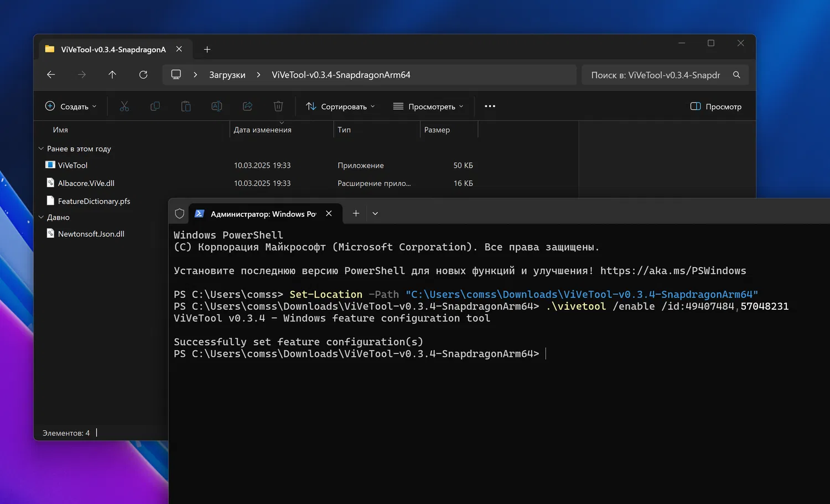
Task: Click the search field for ViVeTool folder
Action: coord(656,75)
